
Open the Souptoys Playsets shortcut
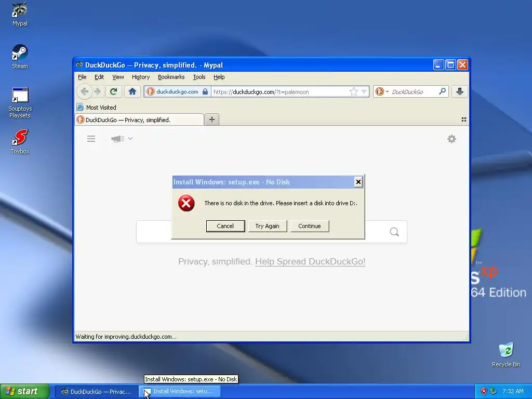click(x=20, y=103)
